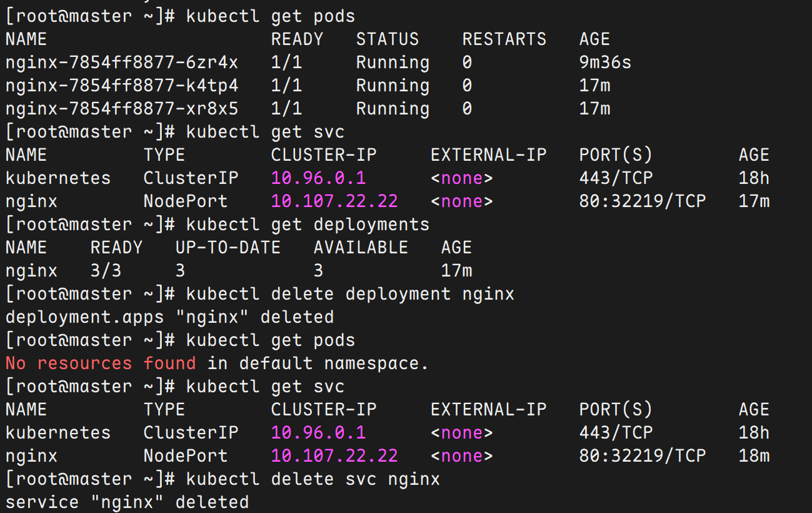Click the UP-TO-DATE column header
This screenshot has width=812, height=513.
coord(228,248)
